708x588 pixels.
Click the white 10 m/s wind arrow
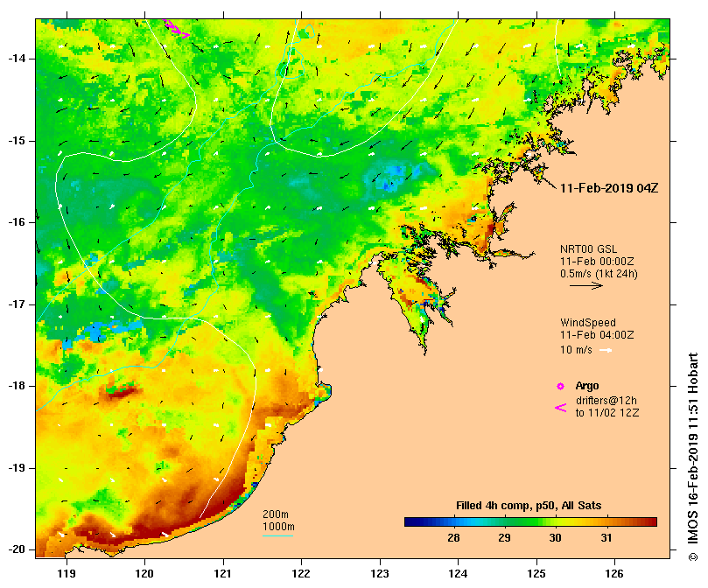[606, 350]
